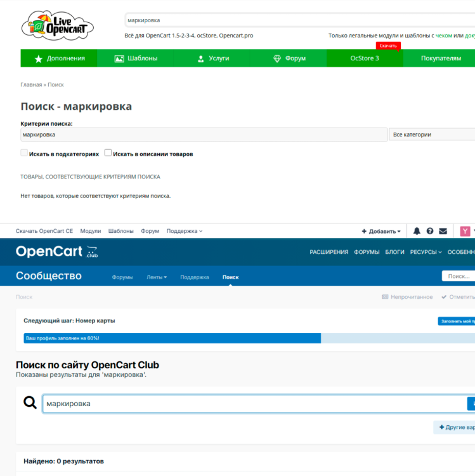Viewport: 475px width, 476px height.
Task: Click the 'Другие варианты' button
Action: coord(455,427)
